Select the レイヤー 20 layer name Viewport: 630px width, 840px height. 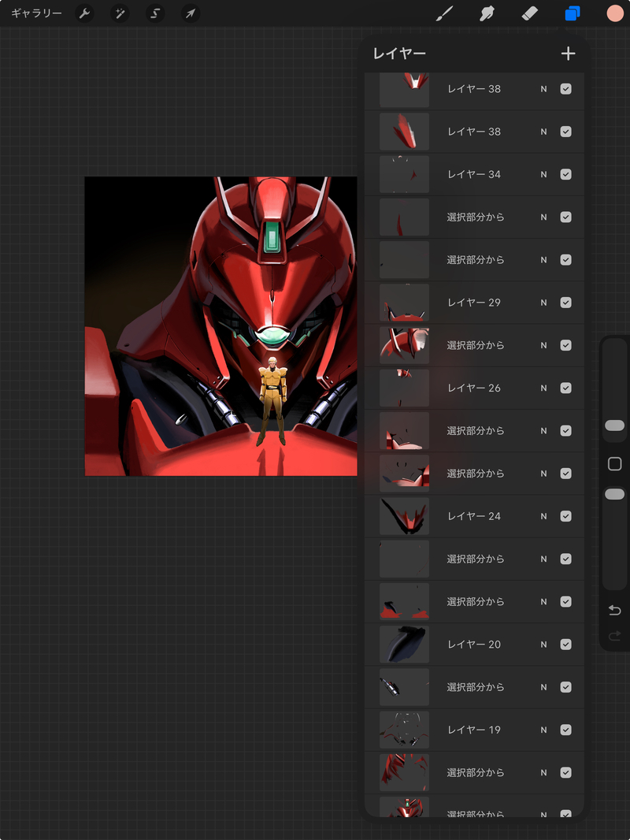point(474,645)
